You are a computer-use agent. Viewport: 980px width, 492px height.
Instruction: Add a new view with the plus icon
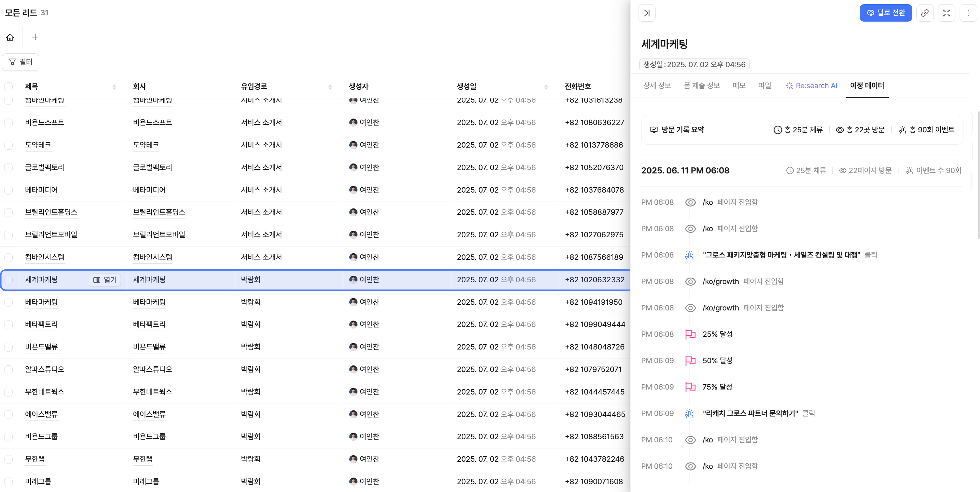pos(35,37)
